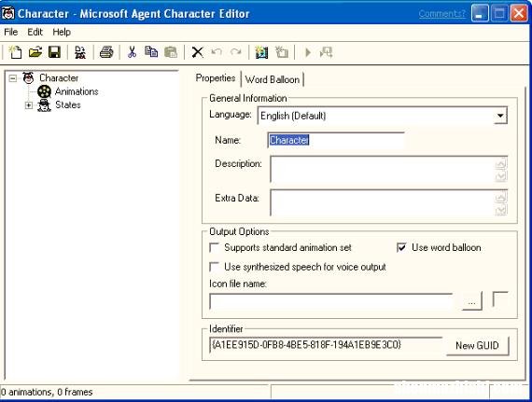Print using the printer toolbar icon
This screenshot has width=532, height=402.
pos(106,52)
